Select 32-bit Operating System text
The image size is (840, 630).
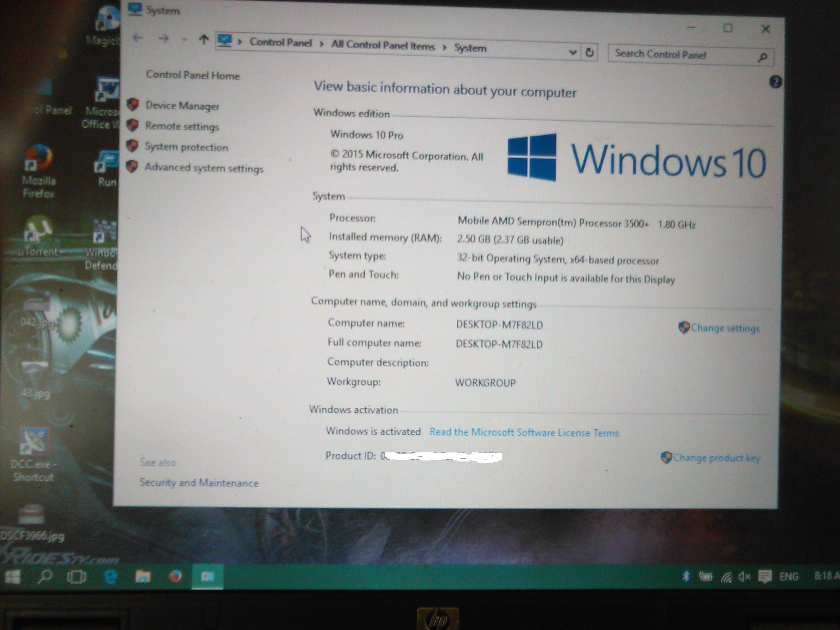pyautogui.click(x=558, y=259)
